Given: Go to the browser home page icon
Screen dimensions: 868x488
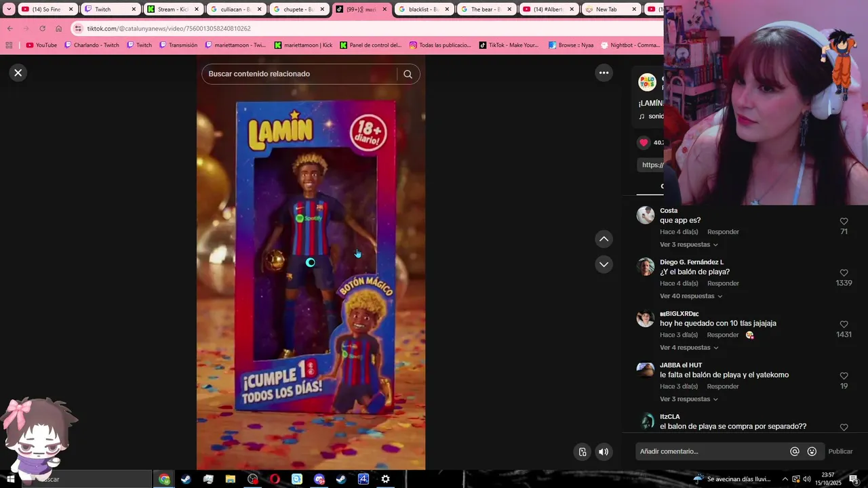Looking at the screenshot, I should [x=58, y=28].
